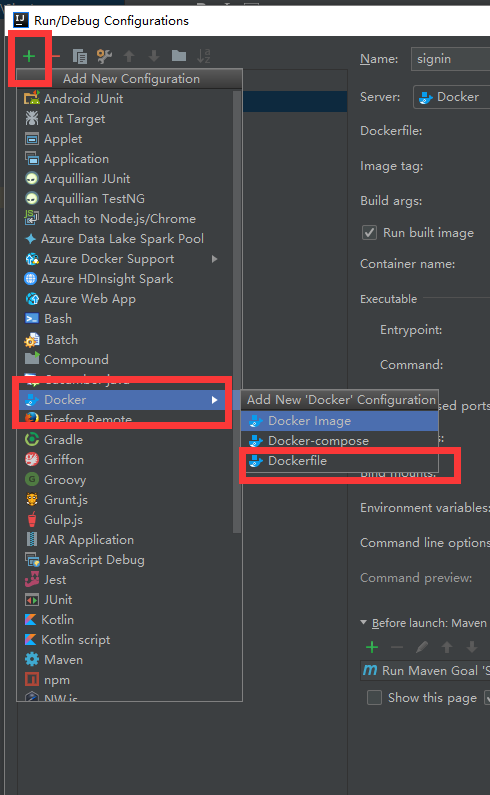Viewport: 490px width, 795px height.
Task: Toggle the Run built image checkbox
Action: [369, 233]
